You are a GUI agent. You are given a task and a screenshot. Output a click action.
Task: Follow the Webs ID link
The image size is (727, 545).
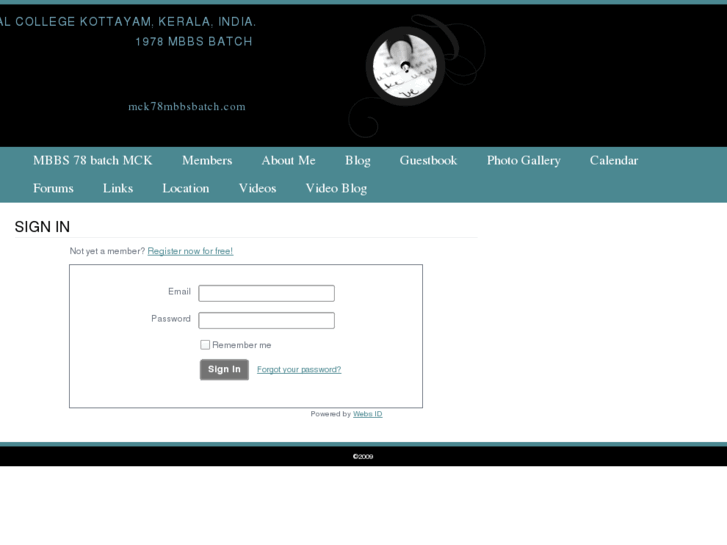(x=368, y=414)
